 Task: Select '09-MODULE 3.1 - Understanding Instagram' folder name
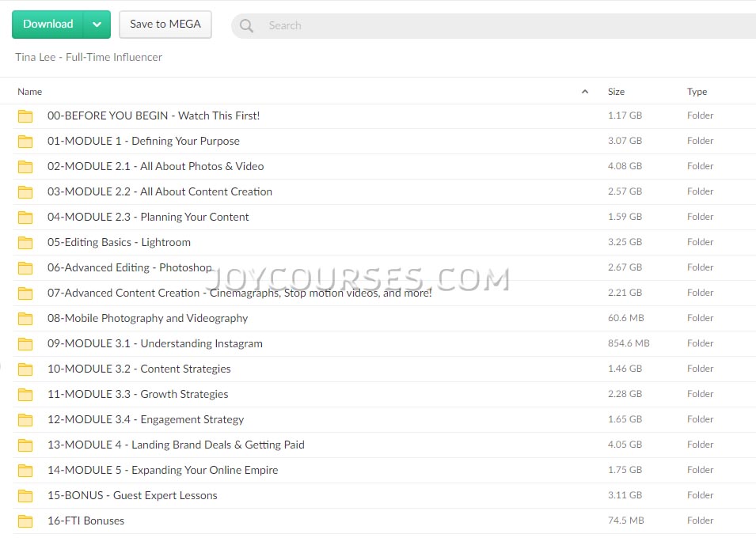coord(155,343)
